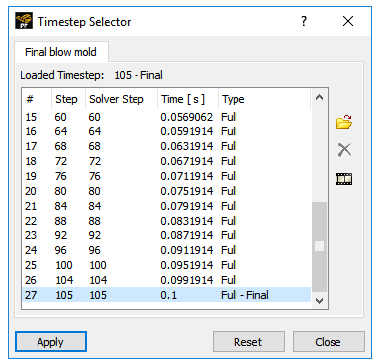Select row 22 with step 88

coord(166,221)
